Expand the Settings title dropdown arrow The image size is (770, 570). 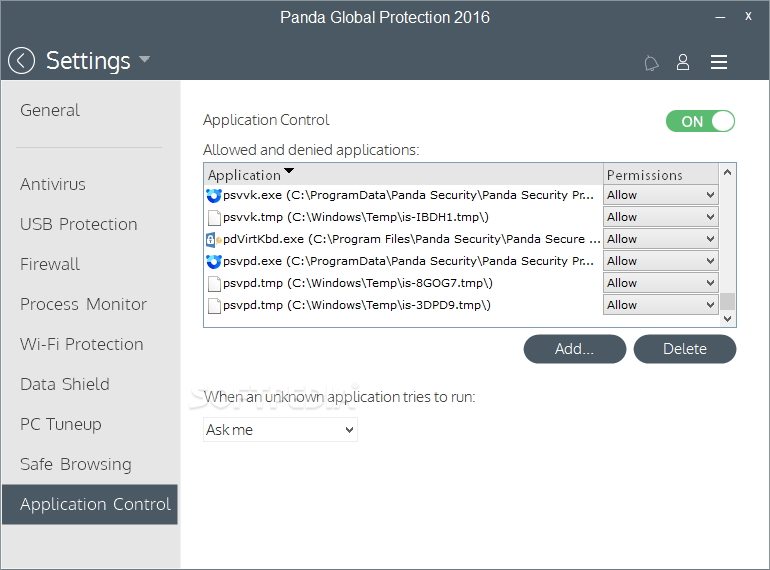point(144,59)
